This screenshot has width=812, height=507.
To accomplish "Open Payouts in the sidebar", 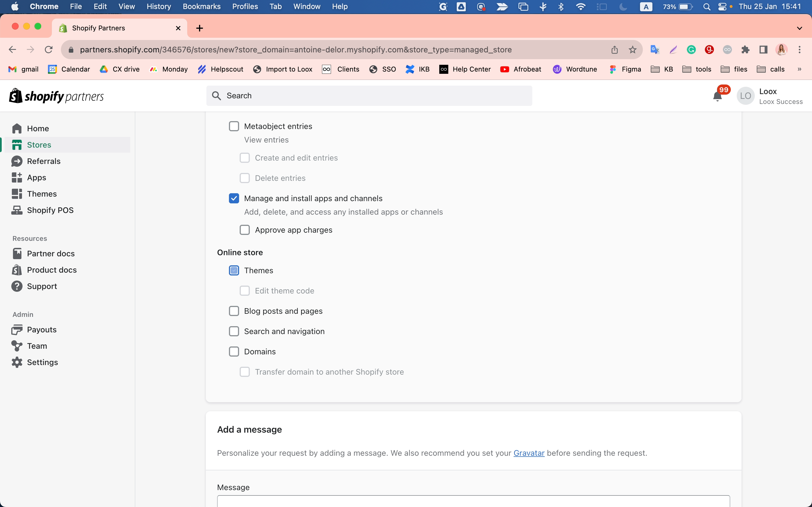I will point(41,329).
